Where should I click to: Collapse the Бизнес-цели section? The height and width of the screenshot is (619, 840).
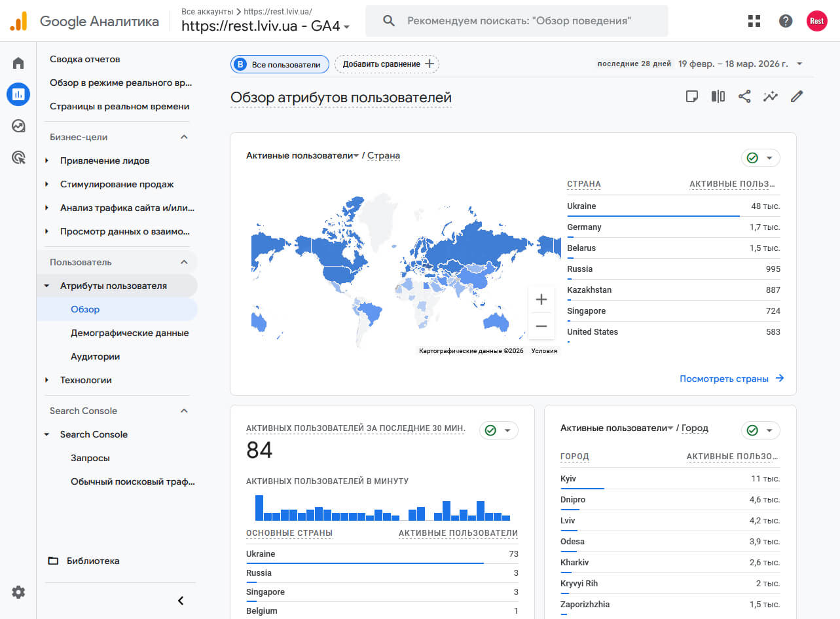click(184, 137)
